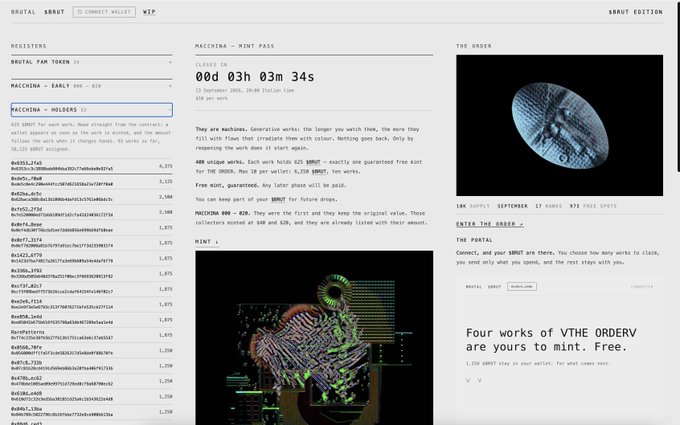The width and height of the screenshot is (680, 425).
Task: Select holder row 0x336b…3f92
Action: [x=92, y=273]
